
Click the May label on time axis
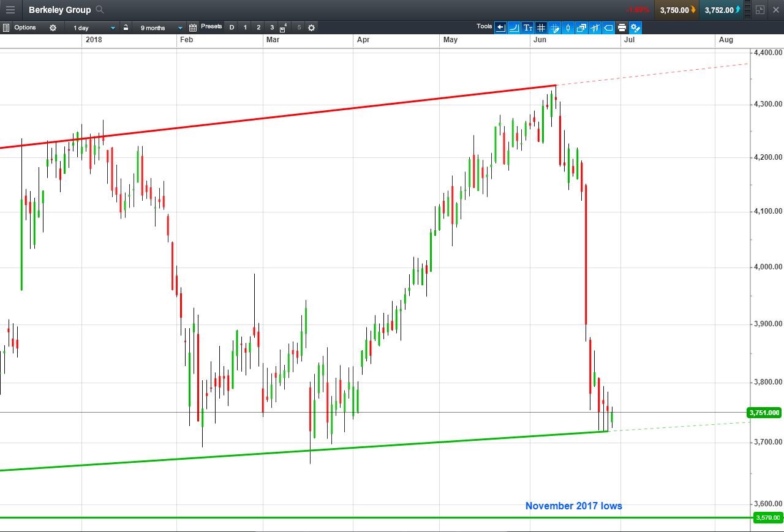click(x=450, y=40)
